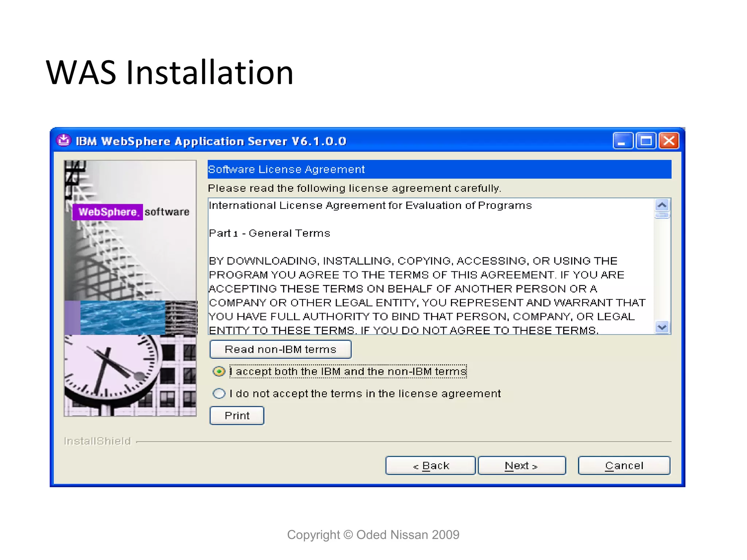
Task: Click 'International License Agreement for Evaluation of Programs' line
Action: [370, 206]
